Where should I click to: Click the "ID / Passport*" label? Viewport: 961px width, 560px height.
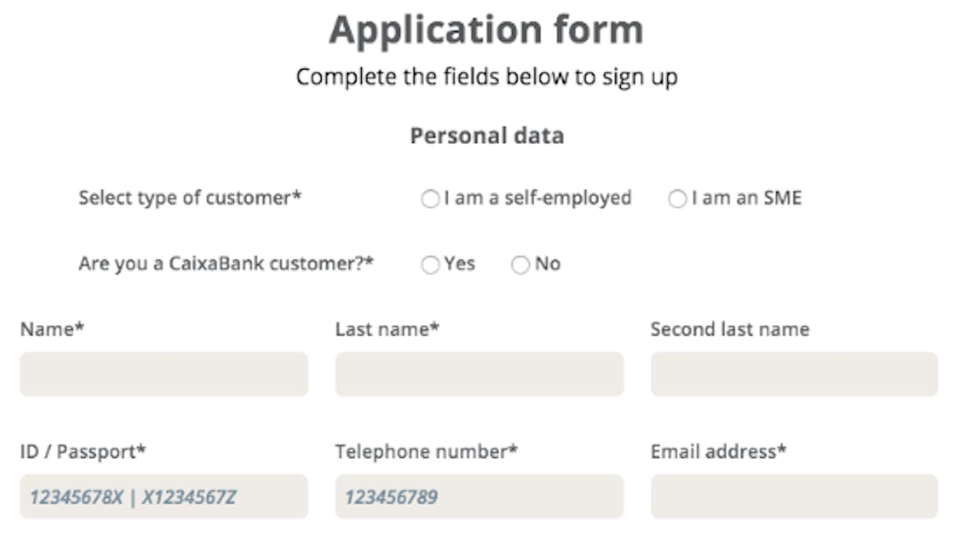(83, 452)
